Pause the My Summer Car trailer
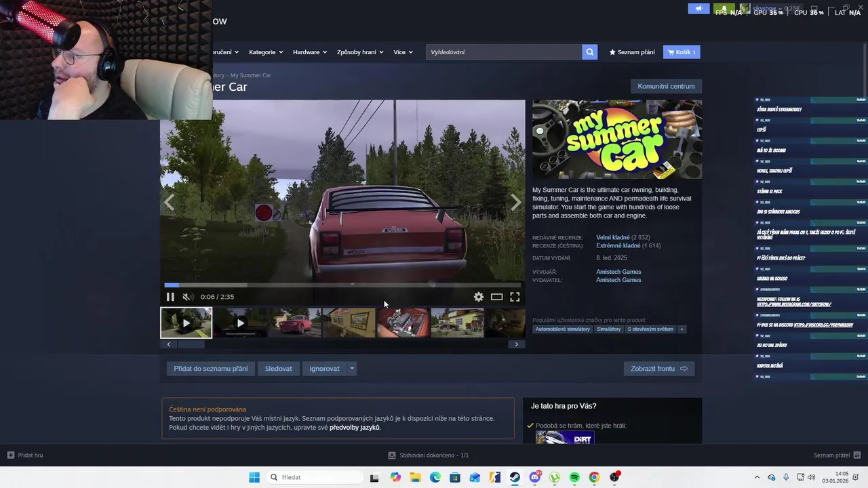The height and width of the screenshot is (488, 868). coord(170,297)
